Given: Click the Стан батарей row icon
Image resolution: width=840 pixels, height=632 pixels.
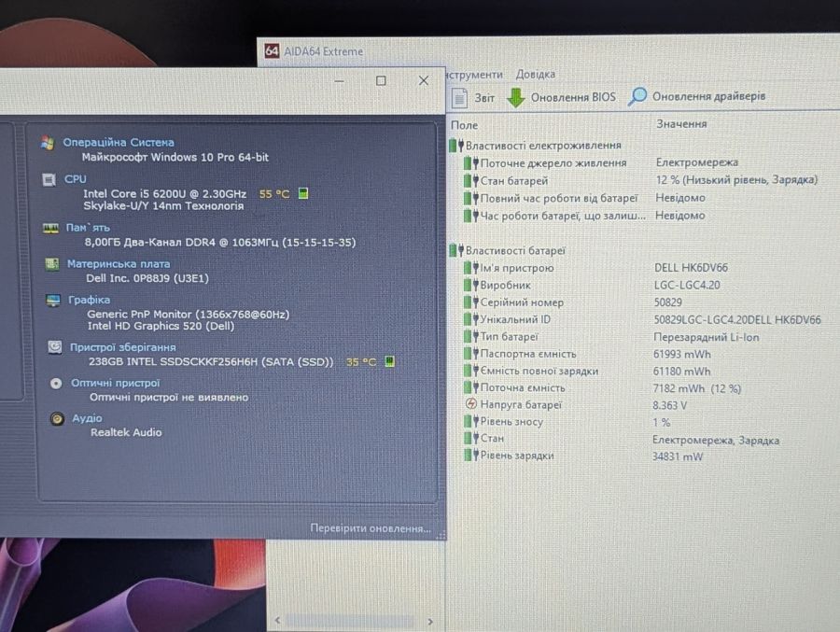Looking at the screenshot, I should (x=471, y=181).
